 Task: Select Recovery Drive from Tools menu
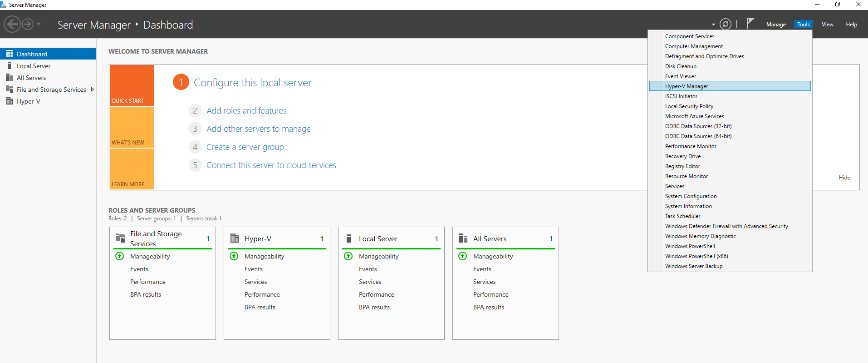pyautogui.click(x=730, y=156)
